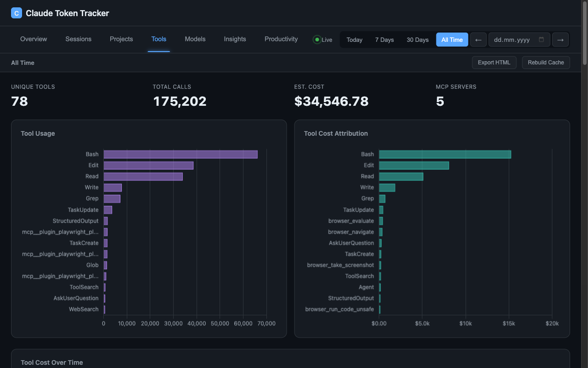Toggle the green Live indicator
The image size is (588, 368).
click(322, 40)
